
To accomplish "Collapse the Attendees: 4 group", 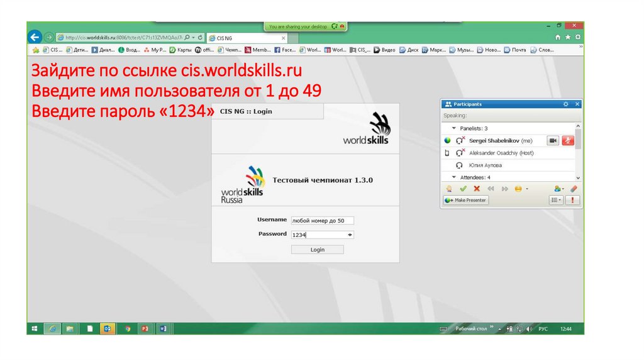I will click(454, 177).
